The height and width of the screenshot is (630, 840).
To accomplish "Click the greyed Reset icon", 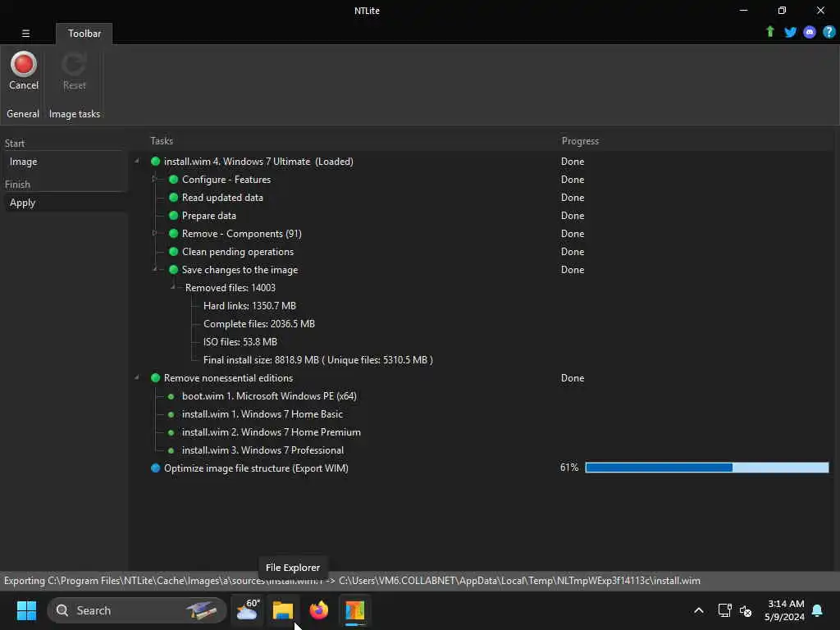I will (x=74, y=64).
